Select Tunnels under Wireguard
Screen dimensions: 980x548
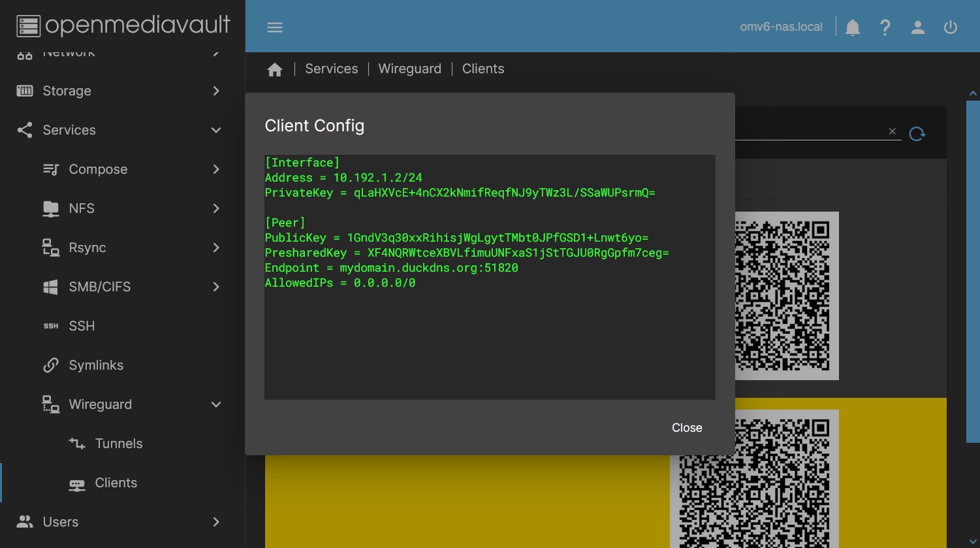pyautogui.click(x=118, y=443)
